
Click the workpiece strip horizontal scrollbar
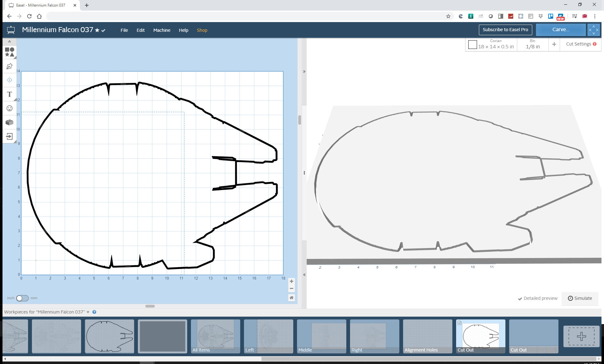(429, 359)
